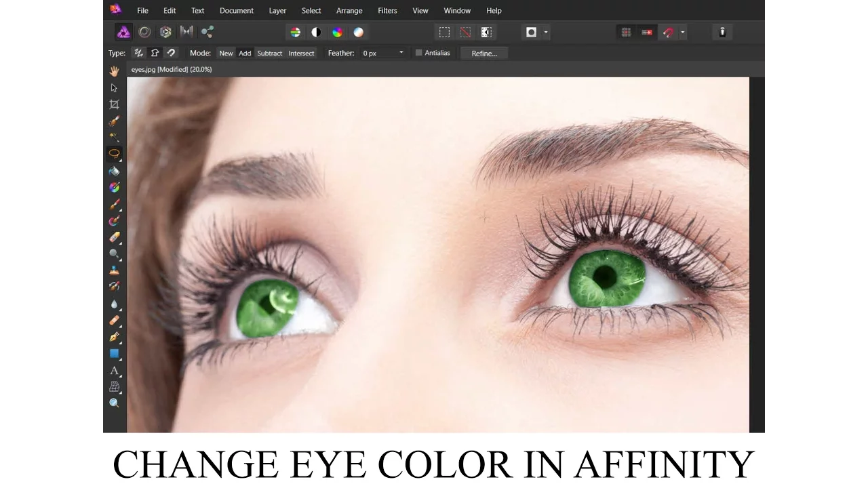Open the View menu
868x488 pixels.
click(x=420, y=10)
